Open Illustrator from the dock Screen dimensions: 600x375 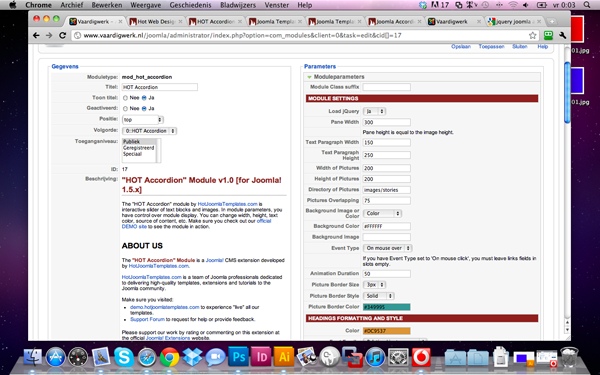coord(284,357)
